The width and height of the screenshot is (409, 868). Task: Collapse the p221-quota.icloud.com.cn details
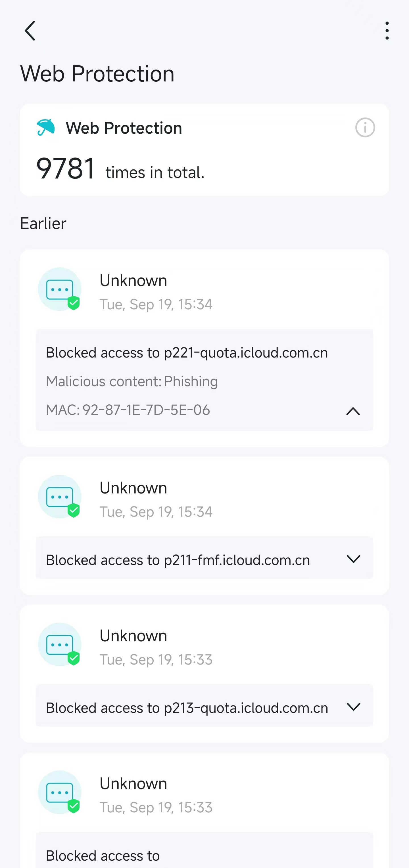coord(353,411)
